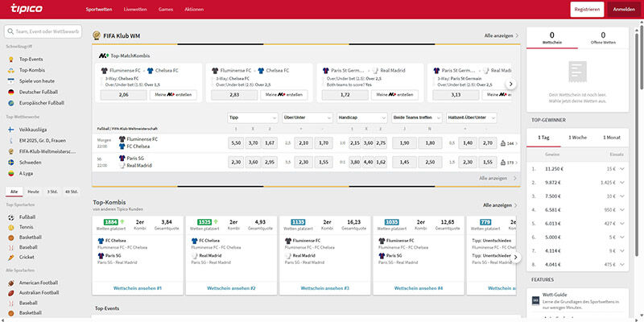
Task: Switch top winners to 1 Woche
Action: pos(577,138)
